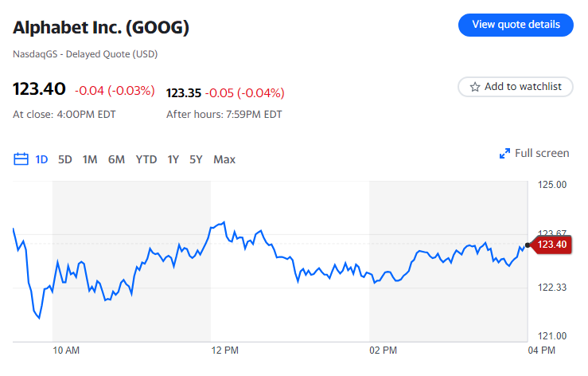
Task: Switch chart to 1Y range
Action: pos(173,159)
